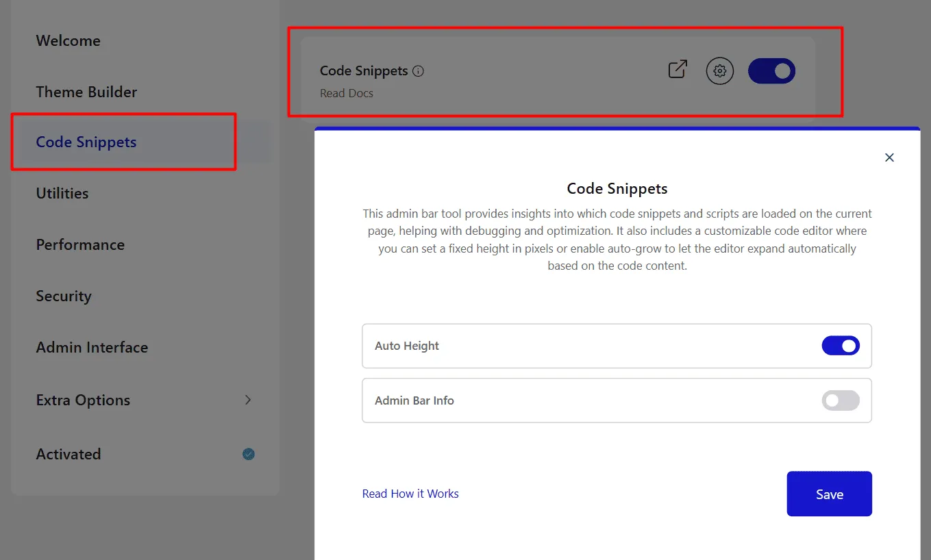
Task: Click Read How it Works
Action: point(410,494)
